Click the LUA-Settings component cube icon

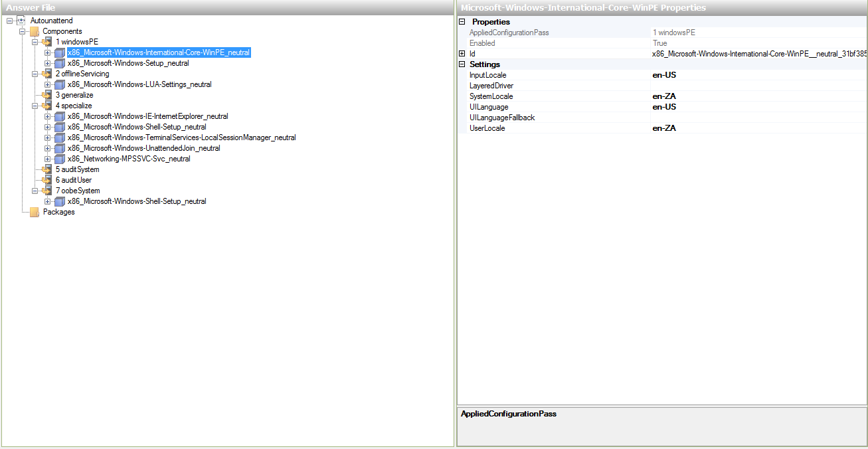point(60,84)
